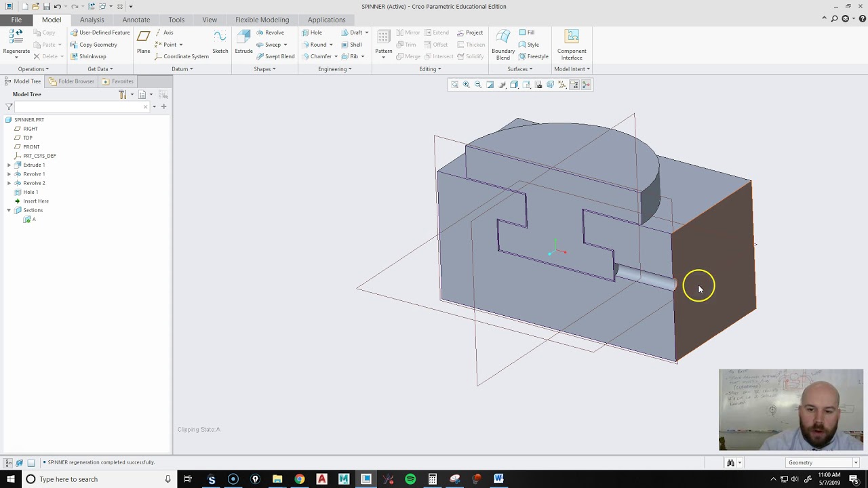The height and width of the screenshot is (488, 868).
Task: Click Repaint in graphics toolbar
Action: click(x=490, y=85)
